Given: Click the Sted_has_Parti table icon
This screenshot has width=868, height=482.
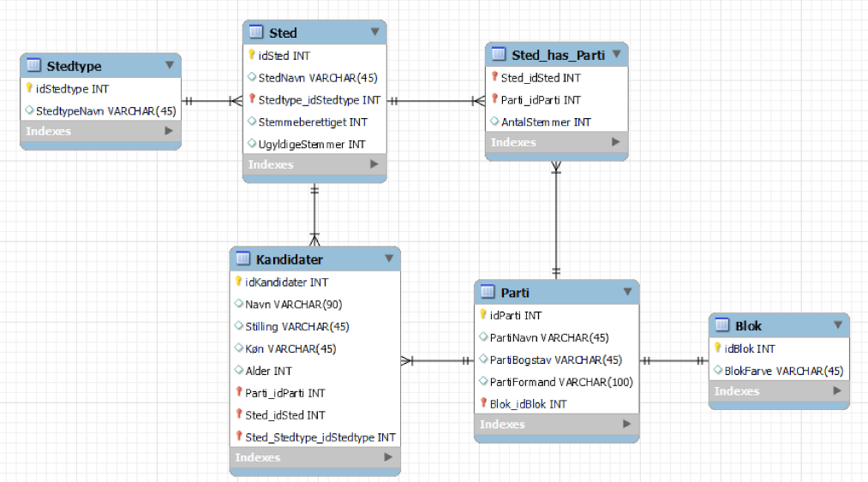Looking at the screenshot, I should click(499, 54).
